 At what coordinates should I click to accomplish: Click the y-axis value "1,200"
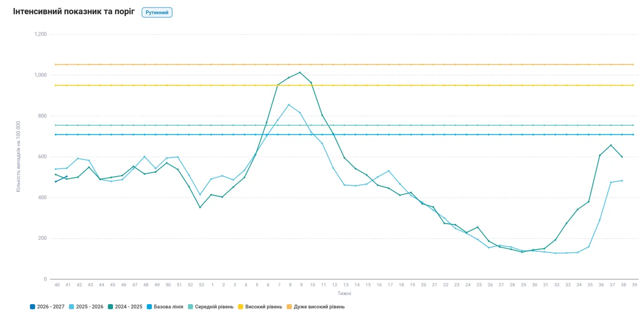pos(40,34)
